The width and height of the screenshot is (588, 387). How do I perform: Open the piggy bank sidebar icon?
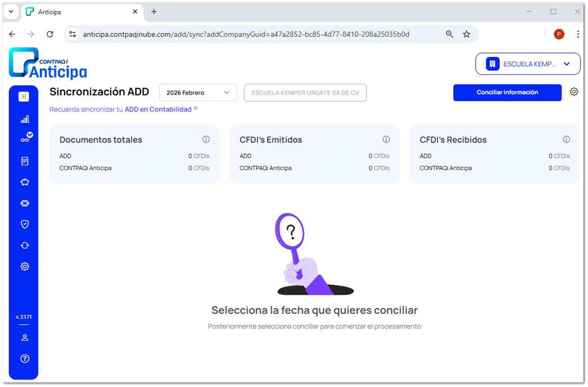[25, 182]
